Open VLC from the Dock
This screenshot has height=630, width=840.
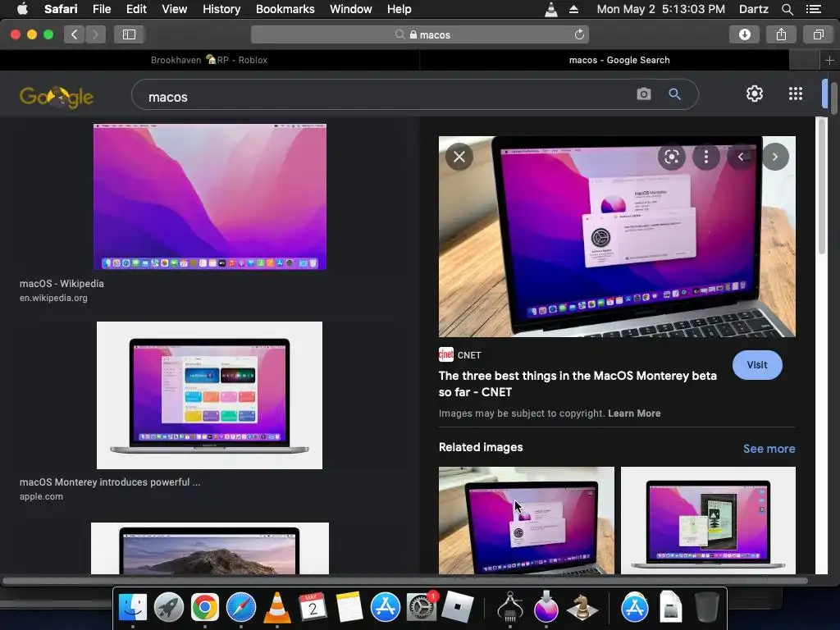[277, 607]
